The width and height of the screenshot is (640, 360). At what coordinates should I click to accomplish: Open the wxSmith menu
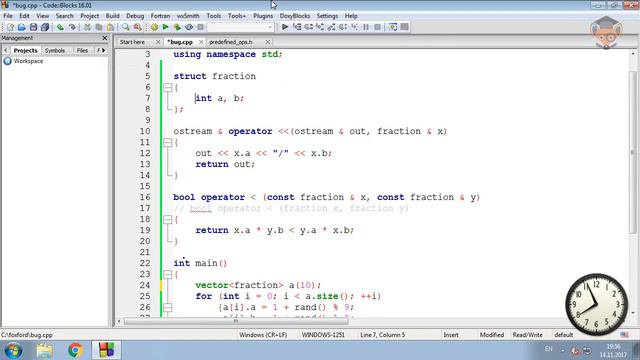[188, 16]
